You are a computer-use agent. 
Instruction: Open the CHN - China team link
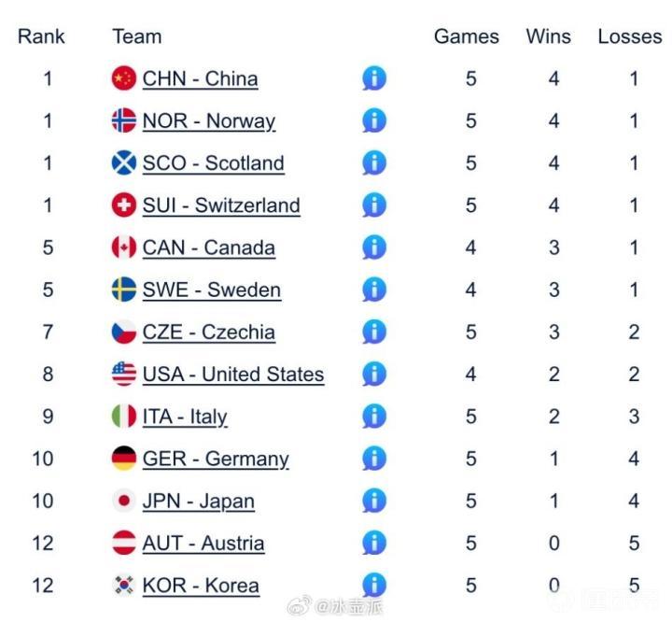click(x=200, y=78)
